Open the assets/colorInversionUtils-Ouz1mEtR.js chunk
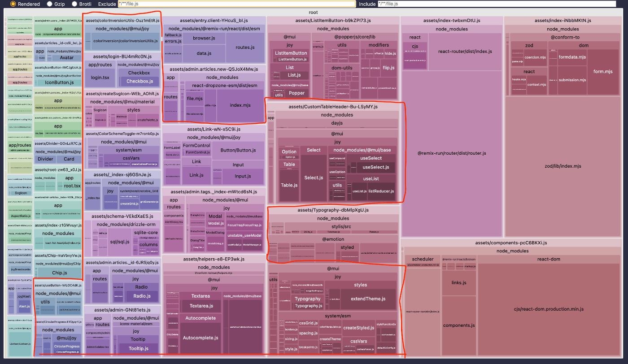This screenshot has height=364, width=628. coord(122,21)
